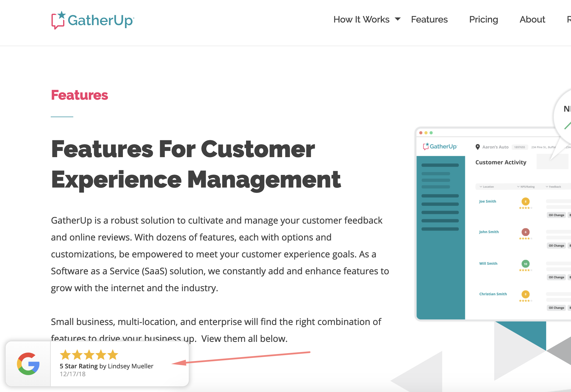The height and width of the screenshot is (392, 571).
Task: Expand the NPS/Rating column filter
Action: point(526,187)
